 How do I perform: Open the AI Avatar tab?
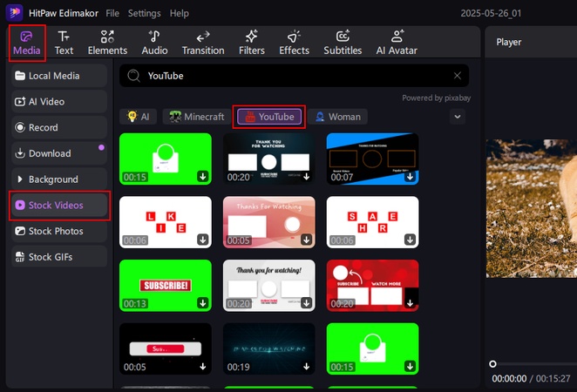(397, 43)
